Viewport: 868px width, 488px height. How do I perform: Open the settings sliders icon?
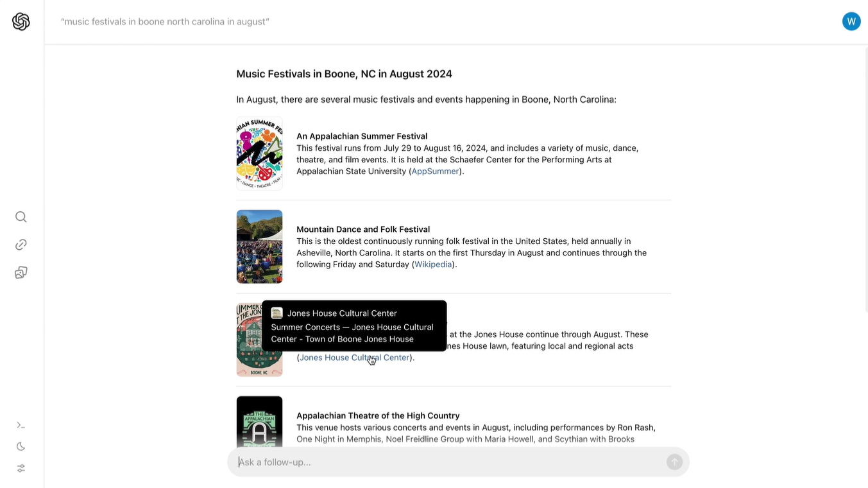pyautogui.click(x=21, y=468)
